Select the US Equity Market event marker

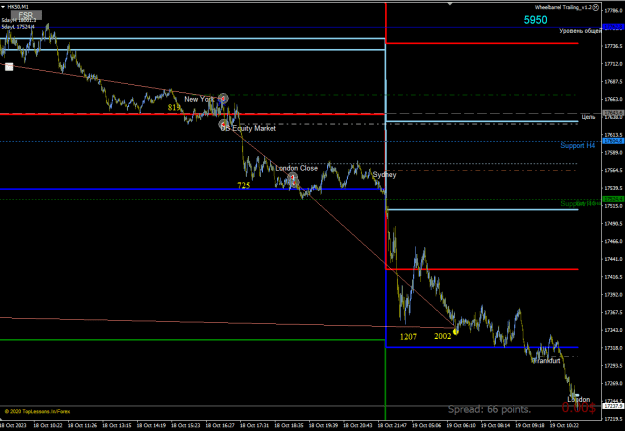click(223, 125)
